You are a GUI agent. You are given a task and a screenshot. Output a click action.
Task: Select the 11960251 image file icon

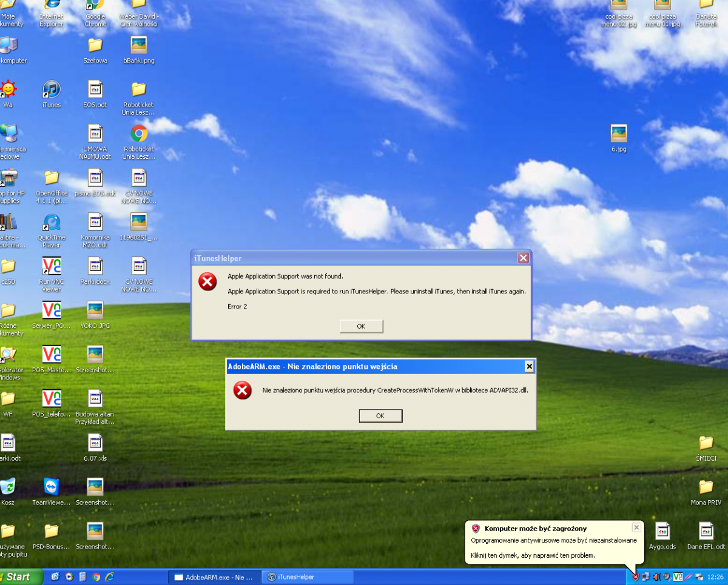coord(139,227)
